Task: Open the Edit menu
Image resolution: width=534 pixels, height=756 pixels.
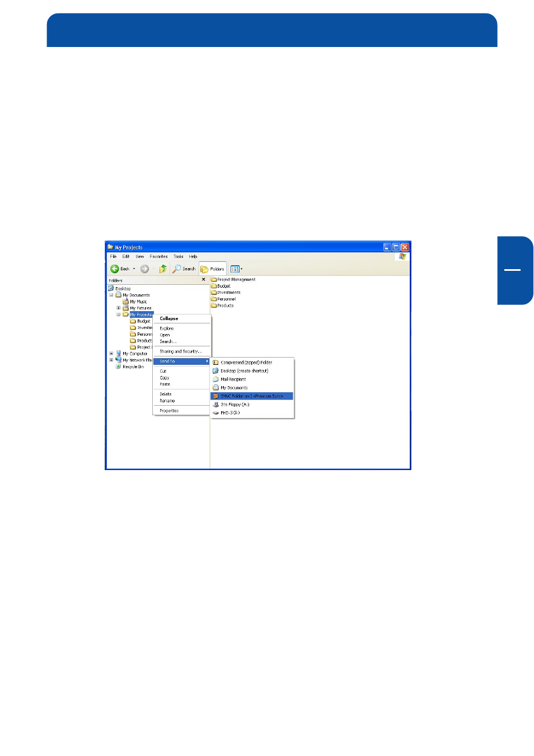Action: 126,256
